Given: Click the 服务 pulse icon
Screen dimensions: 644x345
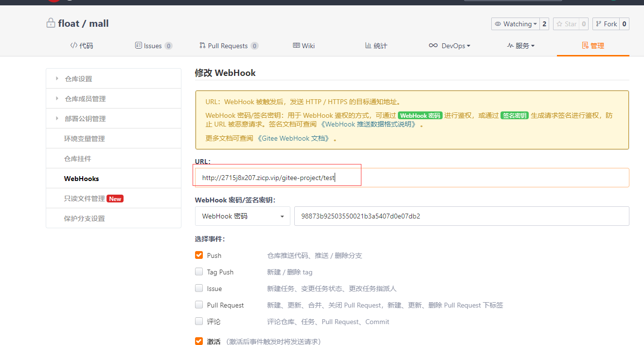Looking at the screenshot, I should (x=510, y=45).
